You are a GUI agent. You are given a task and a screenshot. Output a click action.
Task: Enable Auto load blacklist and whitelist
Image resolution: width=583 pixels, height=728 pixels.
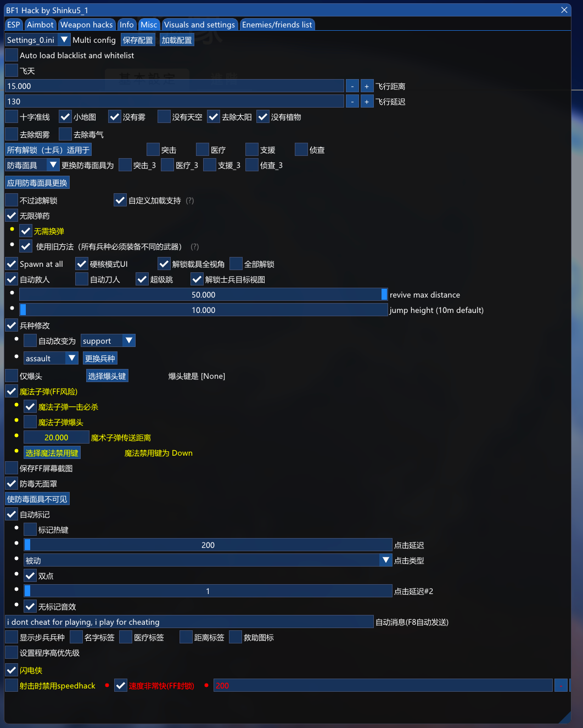tap(12, 55)
